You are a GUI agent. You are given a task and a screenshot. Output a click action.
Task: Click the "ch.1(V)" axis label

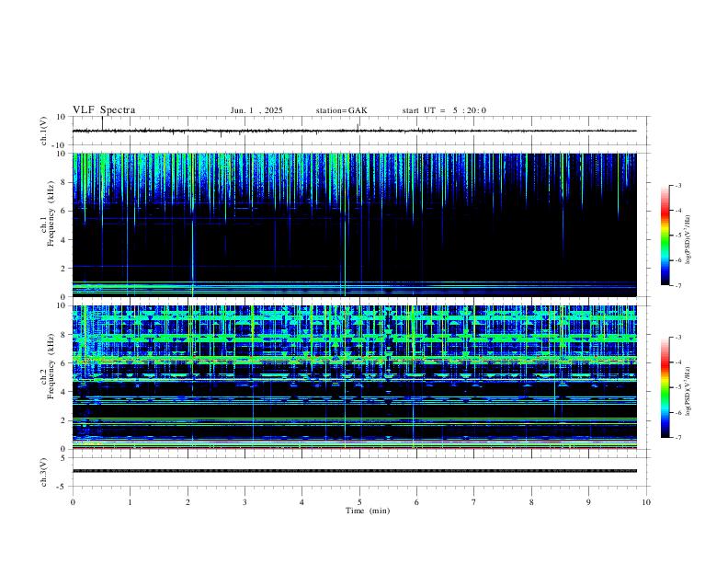[44, 131]
